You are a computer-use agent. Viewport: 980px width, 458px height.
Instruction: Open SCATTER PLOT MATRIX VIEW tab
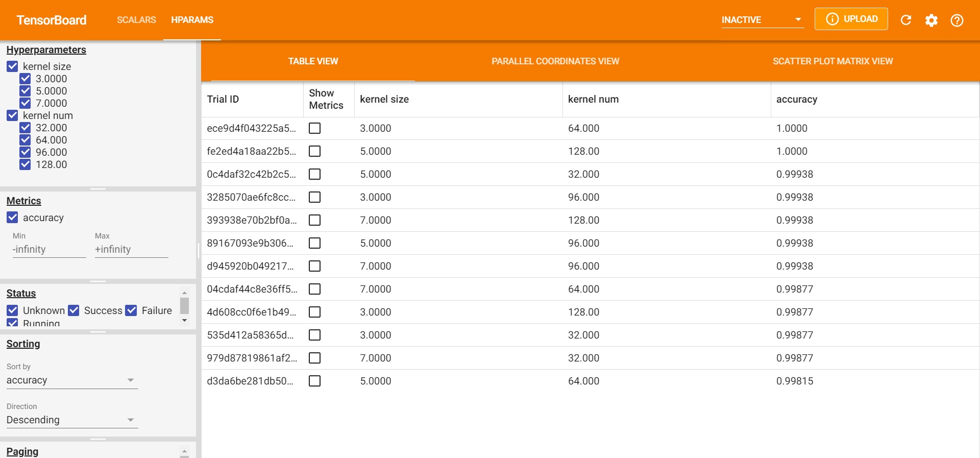[832, 61]
